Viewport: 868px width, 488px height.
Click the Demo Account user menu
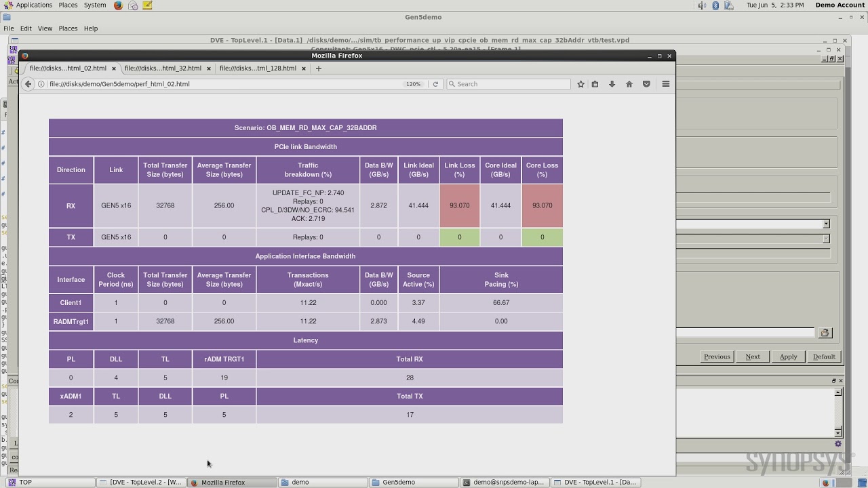(x=840, y=5)
